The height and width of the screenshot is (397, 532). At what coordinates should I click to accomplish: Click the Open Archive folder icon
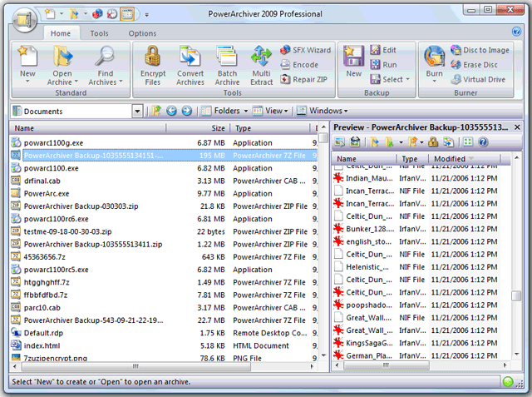62,56
